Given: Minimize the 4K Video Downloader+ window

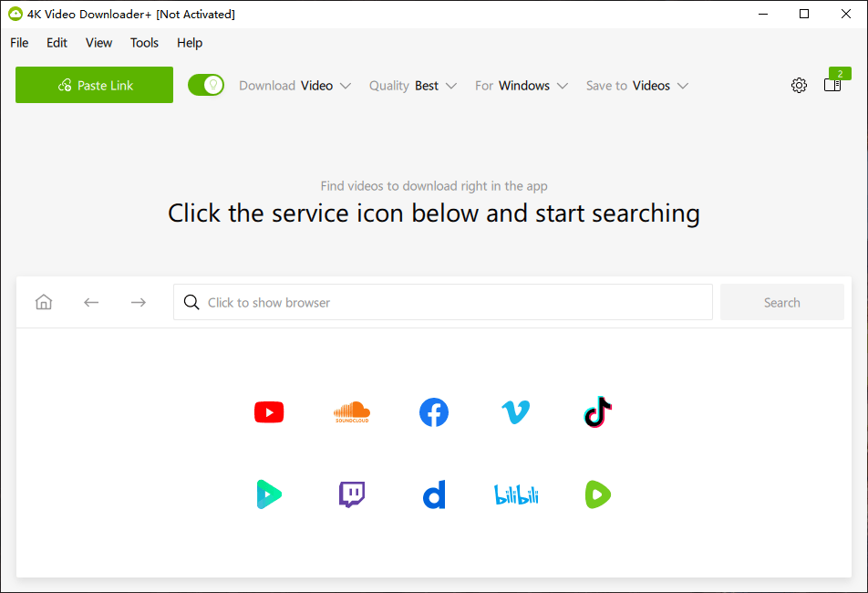Looking at the screenshot, I should click(763, 15).
